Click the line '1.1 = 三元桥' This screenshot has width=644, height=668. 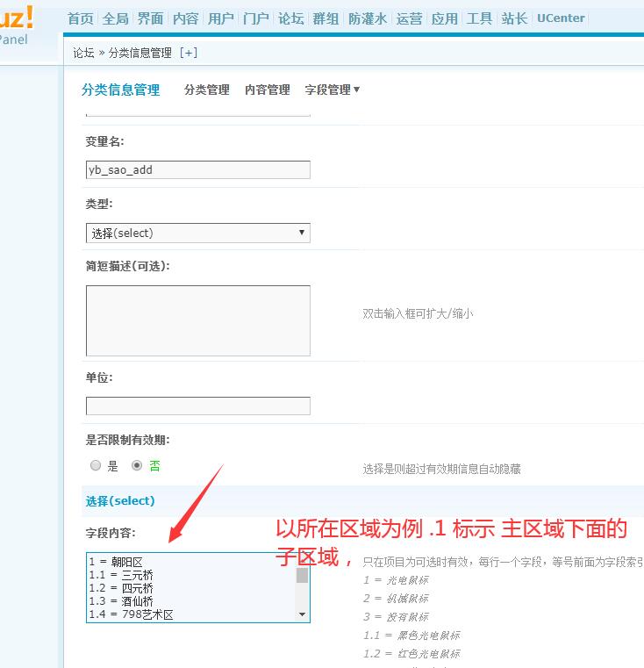click(121, 575)
